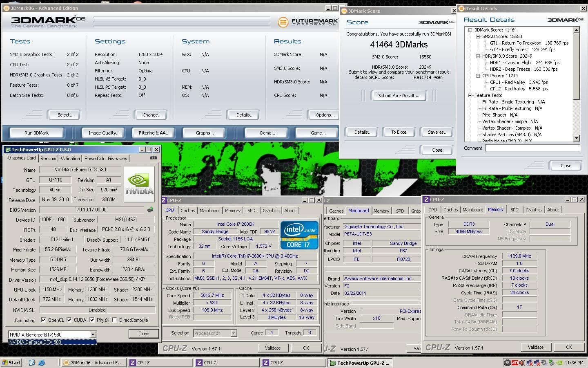Click OK in the CPU tab CPU-Z window

[x=306, y=348]
